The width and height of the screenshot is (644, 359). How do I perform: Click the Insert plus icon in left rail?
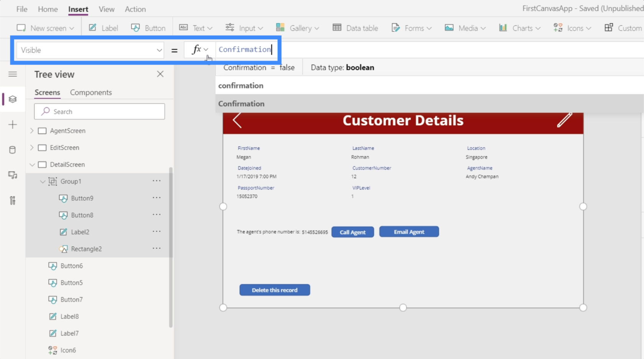[x=13, y=125]
